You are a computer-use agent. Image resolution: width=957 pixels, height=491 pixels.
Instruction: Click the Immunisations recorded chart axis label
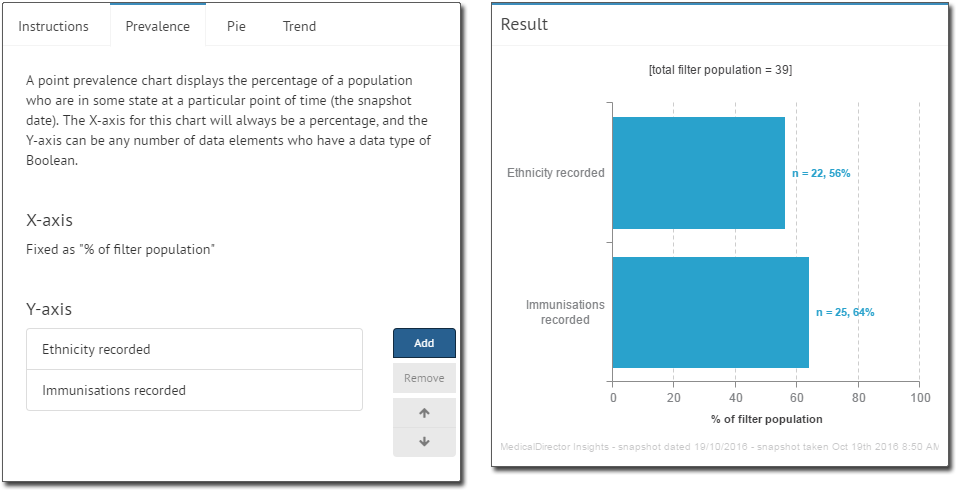[x=565, y=312]
